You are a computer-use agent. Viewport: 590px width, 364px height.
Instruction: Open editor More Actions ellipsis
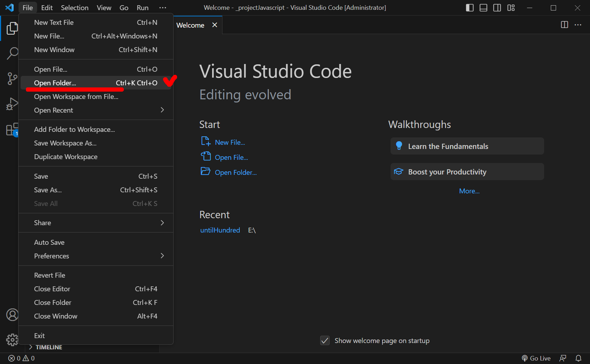[578, 24]
